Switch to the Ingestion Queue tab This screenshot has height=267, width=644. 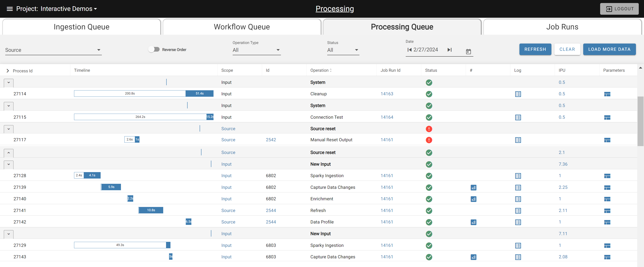(82, 27)
